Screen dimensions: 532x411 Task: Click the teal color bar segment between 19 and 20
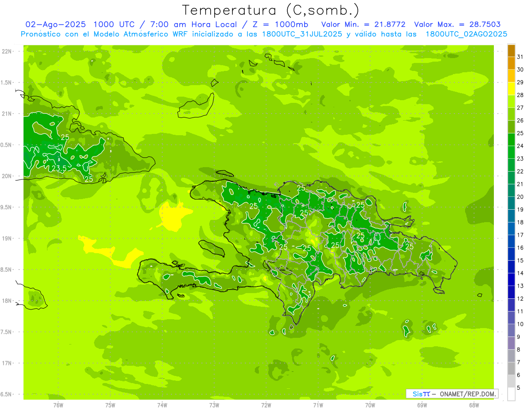[511, 204]
